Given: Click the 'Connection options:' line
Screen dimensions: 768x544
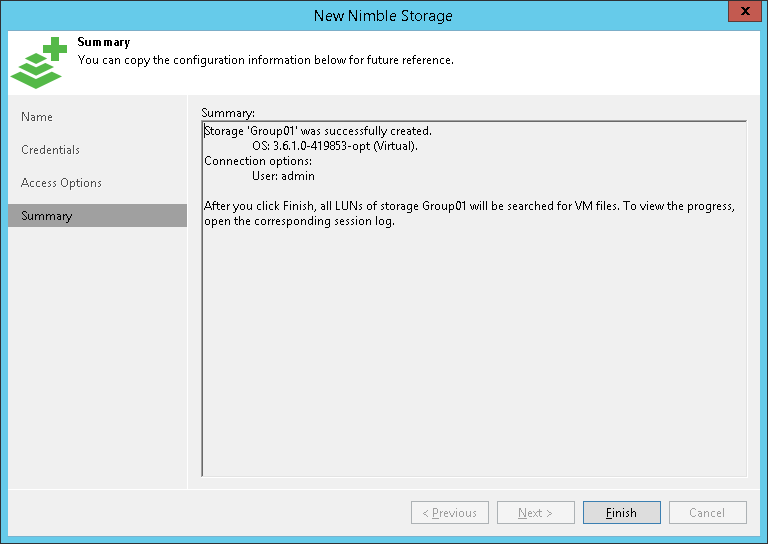Looking at the screenshot, I should (x=258, y=161).
